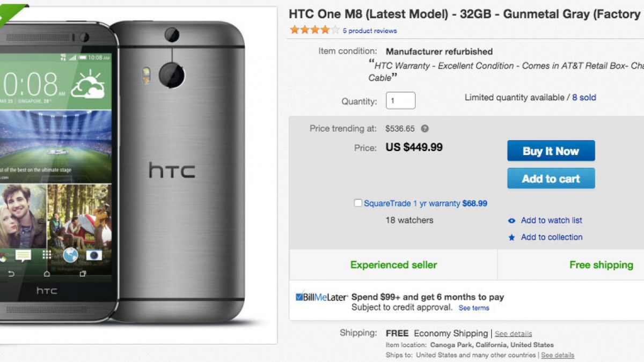Click the help icon beside Price trending

coord(425,129)
